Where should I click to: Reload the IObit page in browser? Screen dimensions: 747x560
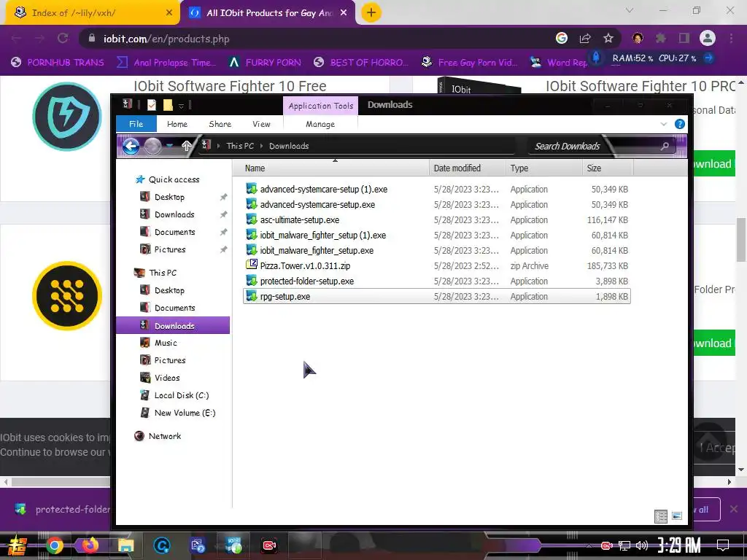pos(63,39)
